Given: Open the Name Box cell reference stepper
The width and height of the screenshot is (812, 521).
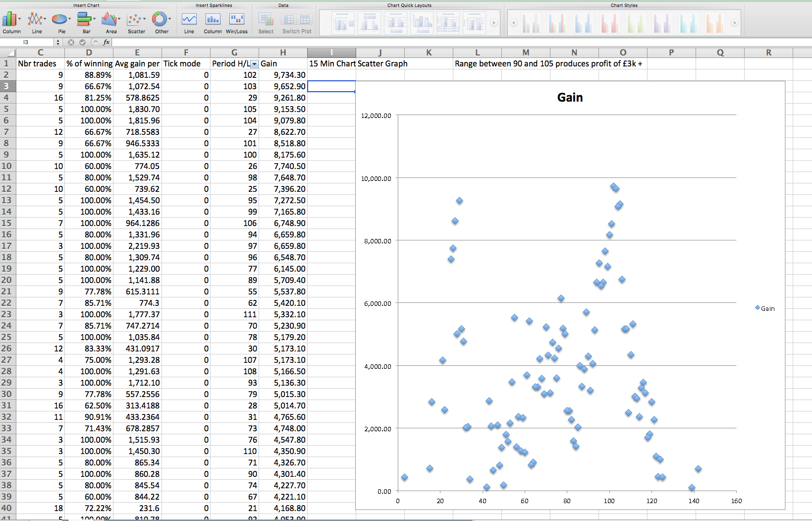Looking at the screenshot, I should (x=58, y=43).
